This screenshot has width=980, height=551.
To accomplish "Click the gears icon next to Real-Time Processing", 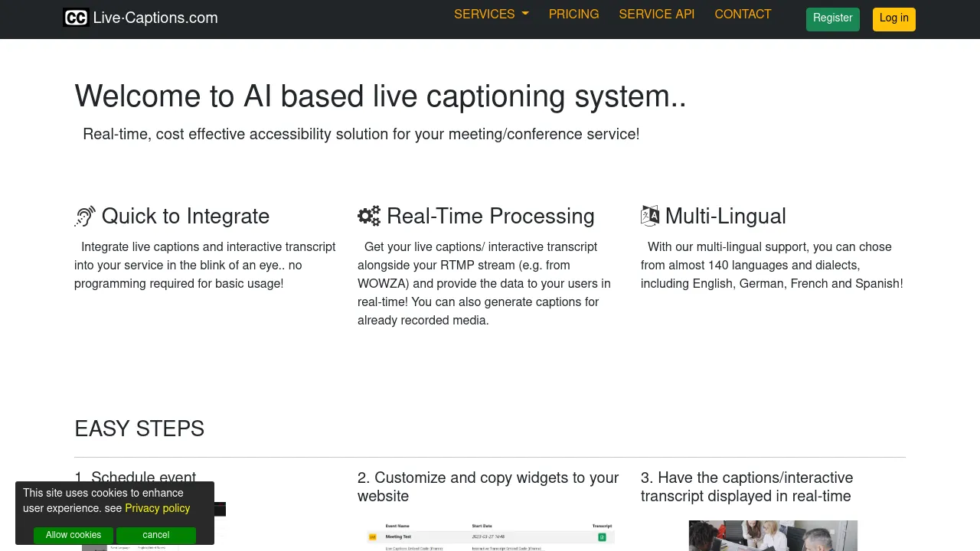I will (x=368, y=216).
